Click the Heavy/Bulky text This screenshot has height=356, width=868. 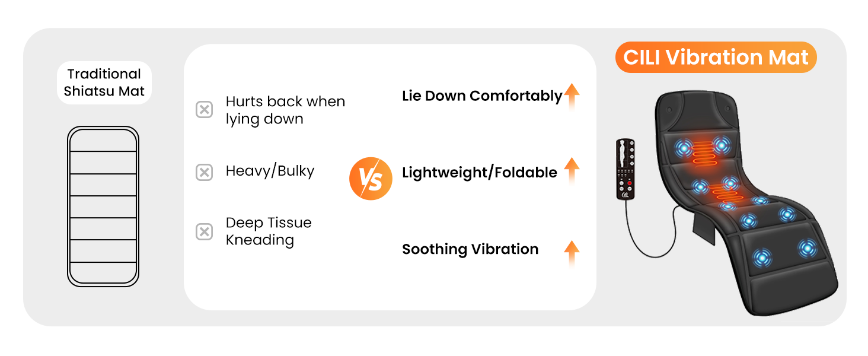coord(270,171)
